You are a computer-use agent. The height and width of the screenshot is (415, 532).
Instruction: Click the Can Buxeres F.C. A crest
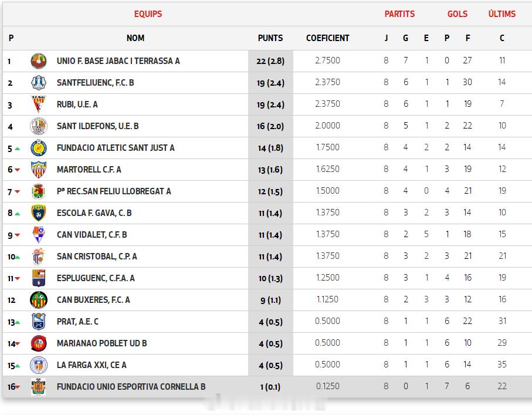coord(38,300)
